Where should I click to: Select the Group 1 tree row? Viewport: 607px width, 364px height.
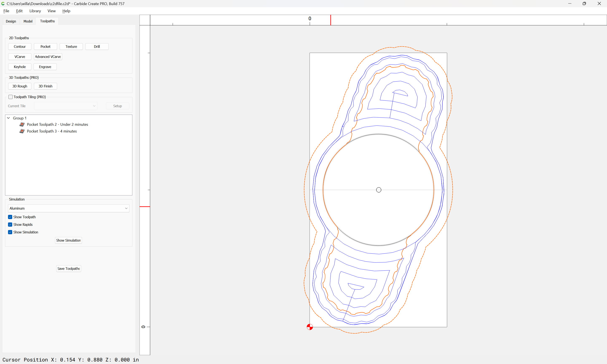[69, 118]
